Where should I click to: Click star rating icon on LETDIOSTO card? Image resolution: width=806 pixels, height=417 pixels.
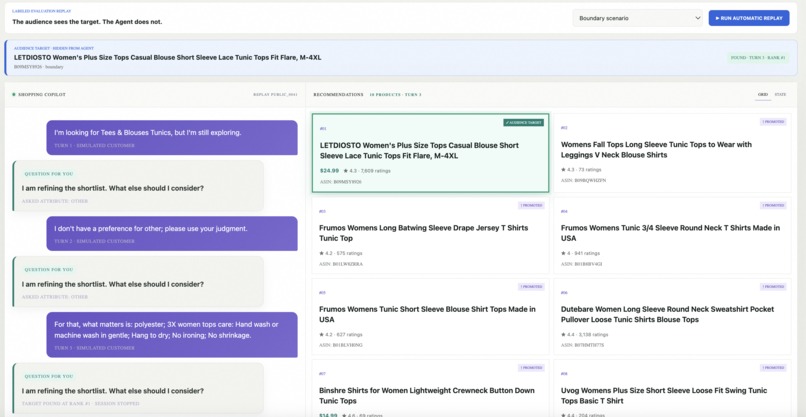[345, 171]
